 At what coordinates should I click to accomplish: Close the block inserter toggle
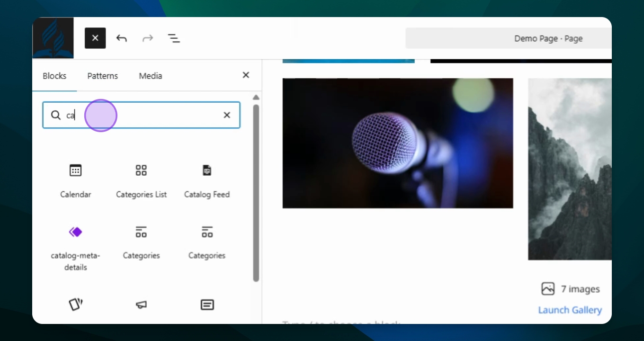coord(95,38)
